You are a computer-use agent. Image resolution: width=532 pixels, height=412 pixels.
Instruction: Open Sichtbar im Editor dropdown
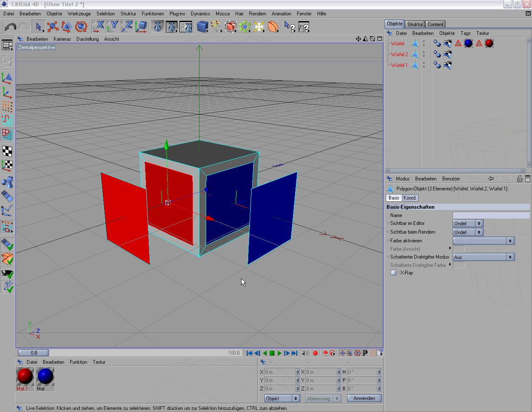(468, 224)
